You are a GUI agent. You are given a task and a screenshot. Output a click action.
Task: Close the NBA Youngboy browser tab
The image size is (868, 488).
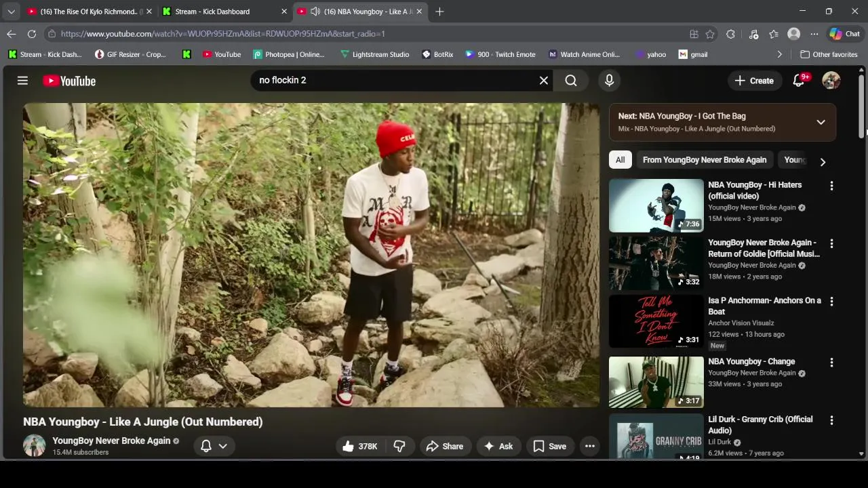(419, 12)
